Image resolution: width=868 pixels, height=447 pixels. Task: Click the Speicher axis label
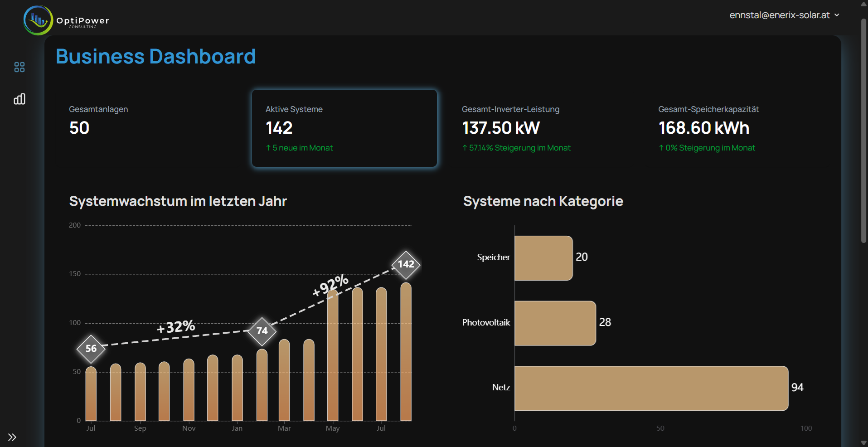494,258
